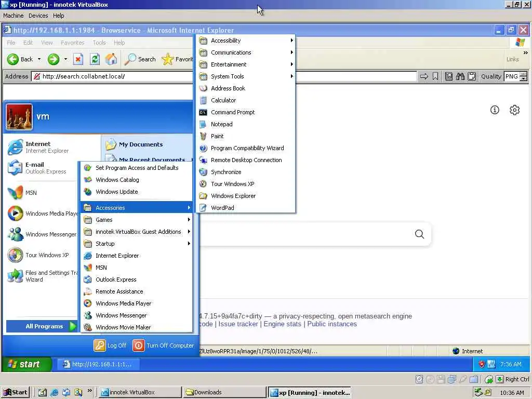Click the address bar URL field
This screenshot has width=532, height=399.
coord(224,76)
